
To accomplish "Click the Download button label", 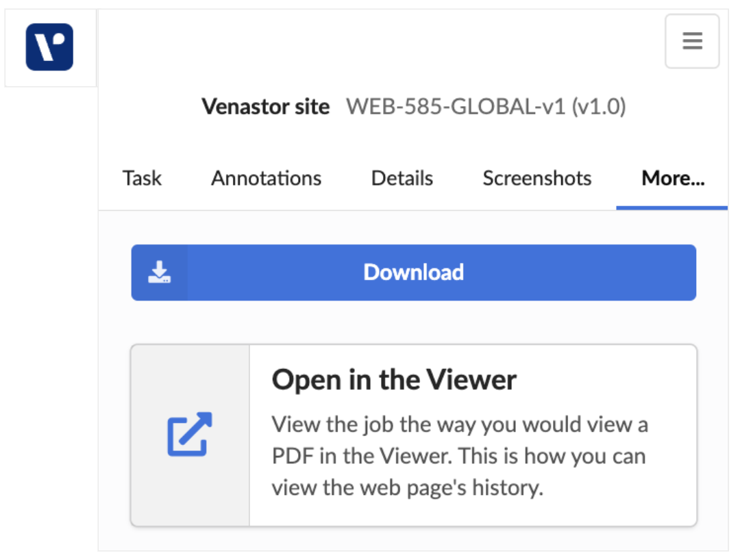I will (413, 272).
